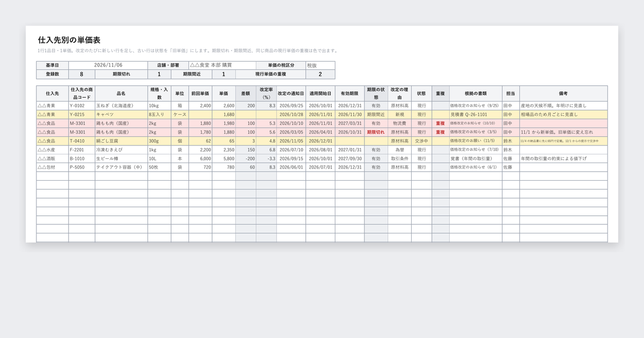Select the 玉ねぎ(北海道産) item name cell
This screenshot has height=338, width=644.
(121, 106)
